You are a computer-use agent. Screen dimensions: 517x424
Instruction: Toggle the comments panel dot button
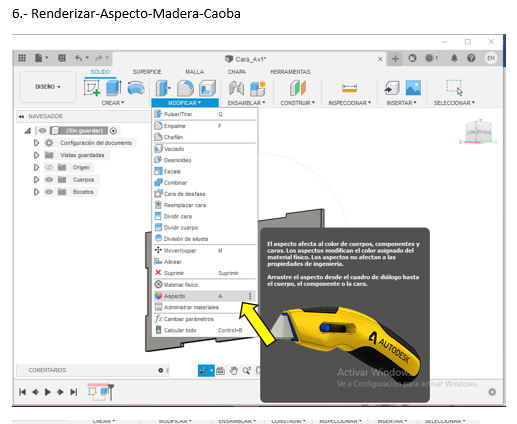(161, 370)
